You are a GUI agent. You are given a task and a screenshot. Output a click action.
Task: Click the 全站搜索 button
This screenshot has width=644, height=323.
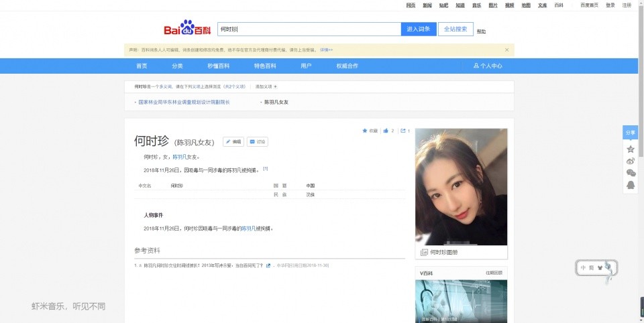coord(455,29)
